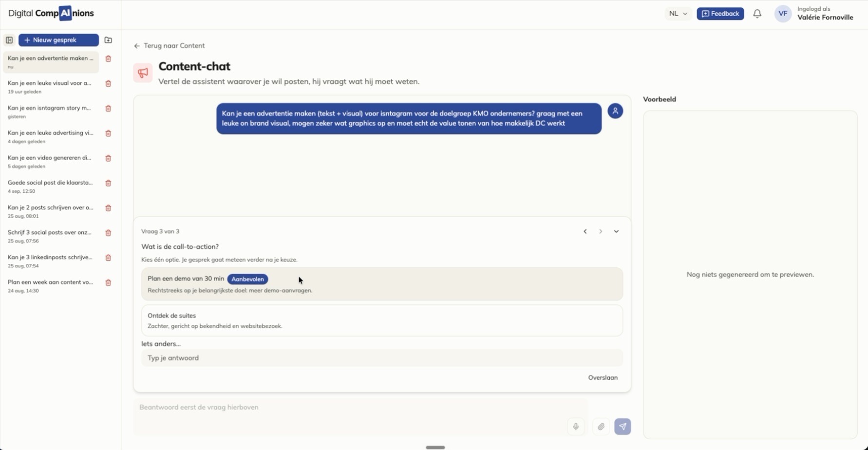The height and width of the screenshot is (450, 868).
Task: Go to the previous question arrow
Action: click(585, 231)
